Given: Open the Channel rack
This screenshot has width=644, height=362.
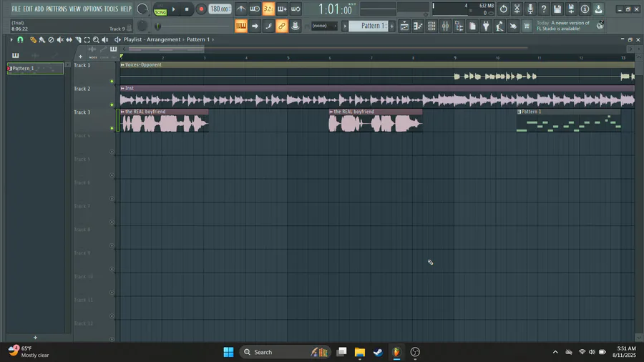Looking at the screenshot, I should click(431, 26).
